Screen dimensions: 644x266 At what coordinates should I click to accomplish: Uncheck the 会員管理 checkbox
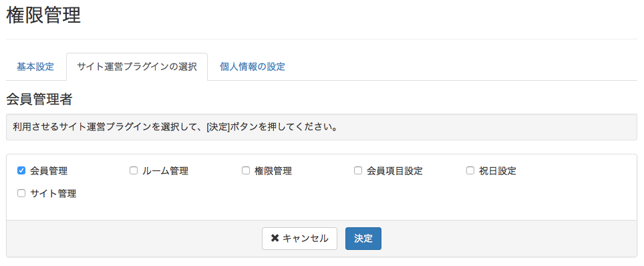(21, 170)
